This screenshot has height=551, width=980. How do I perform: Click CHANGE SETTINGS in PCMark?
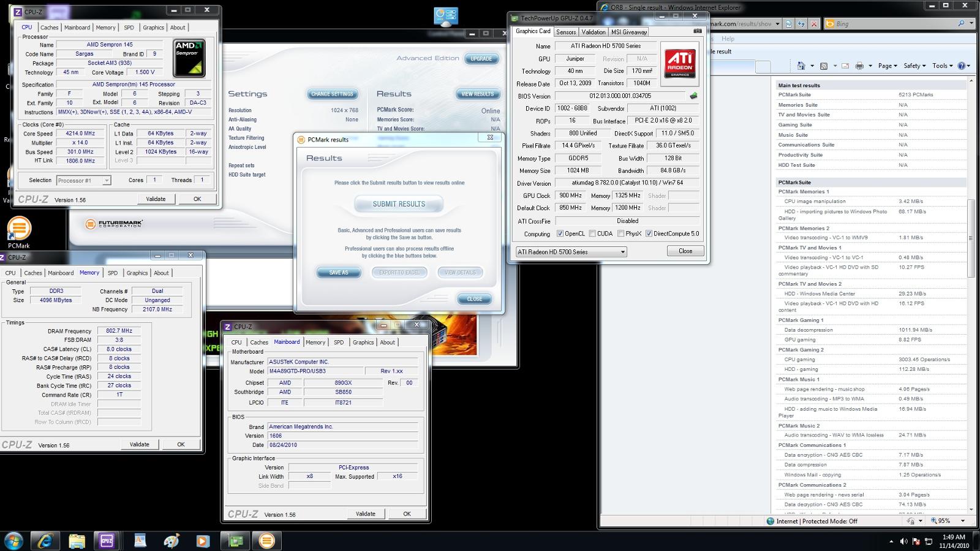coord(332,94)
